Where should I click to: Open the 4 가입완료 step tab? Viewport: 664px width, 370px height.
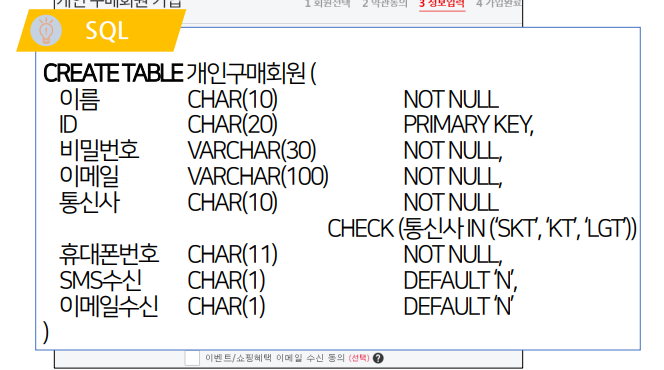498,4
